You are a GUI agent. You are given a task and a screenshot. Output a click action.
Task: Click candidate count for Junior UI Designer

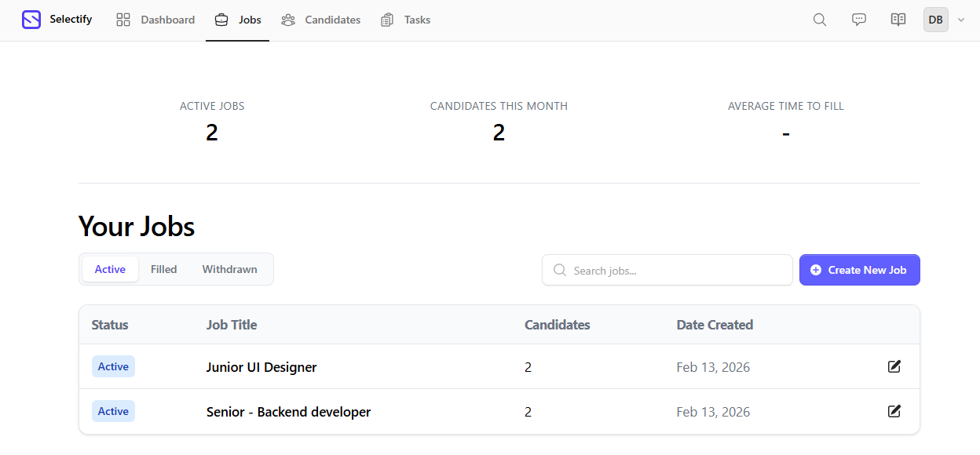point(528,367)
